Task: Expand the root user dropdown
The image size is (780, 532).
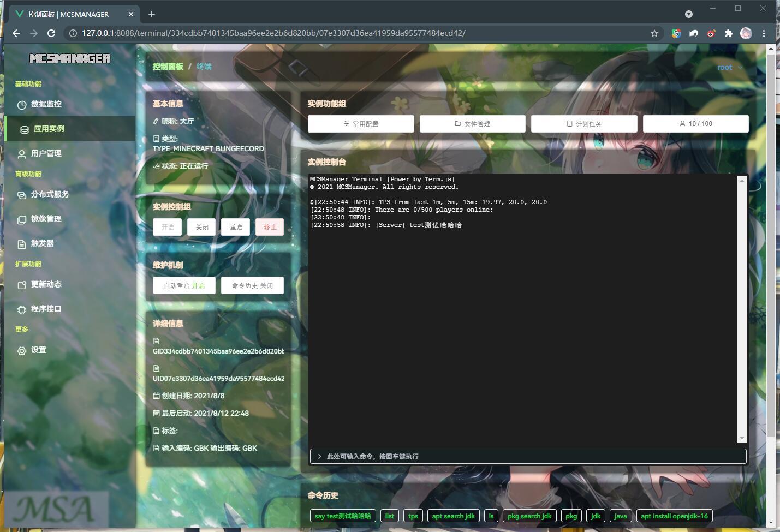Action: pyautogui.click(x=730, y=67)
